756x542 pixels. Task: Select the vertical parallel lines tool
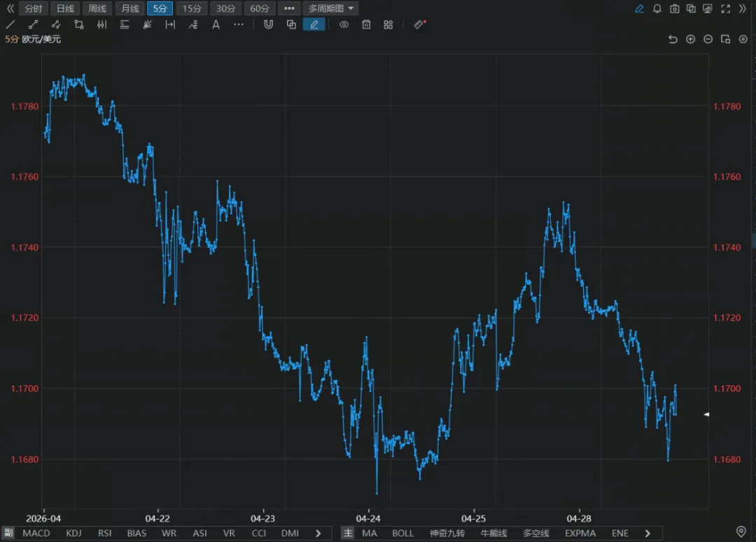click(101, 25)
